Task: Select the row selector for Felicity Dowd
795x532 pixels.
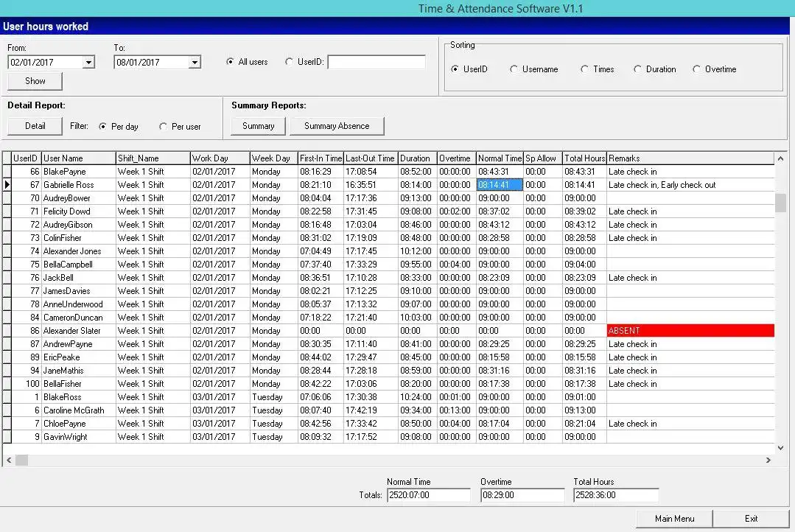Action: point(7,211)
